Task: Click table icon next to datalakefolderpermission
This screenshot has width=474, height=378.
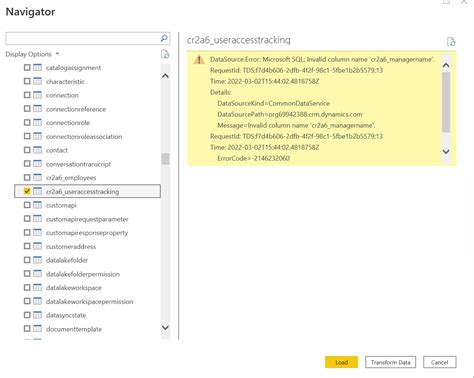Action: click(38, 274)
